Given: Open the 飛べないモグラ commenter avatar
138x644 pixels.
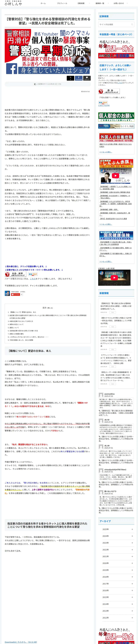Looking at the screenshot, I should (101, 493).
